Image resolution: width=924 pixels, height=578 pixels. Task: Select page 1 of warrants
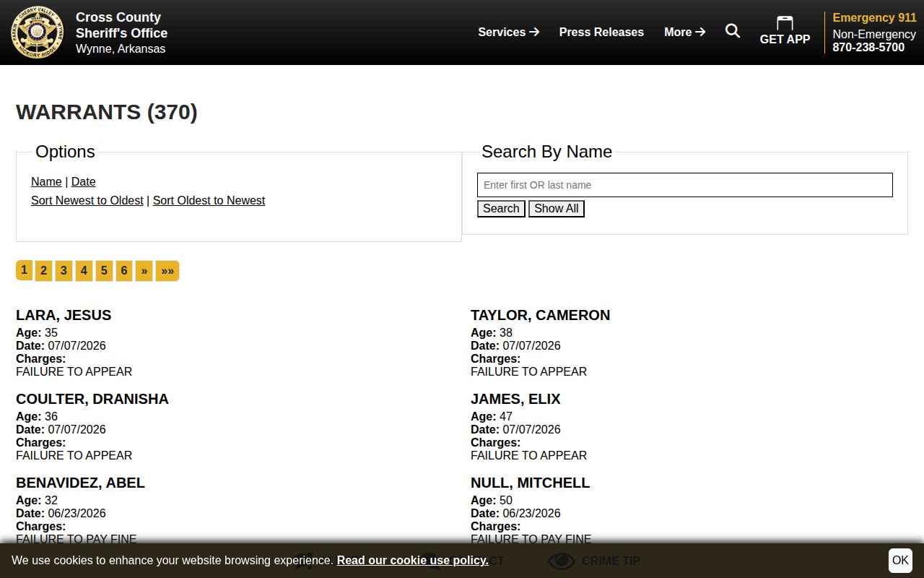click(x=24, y=270)
